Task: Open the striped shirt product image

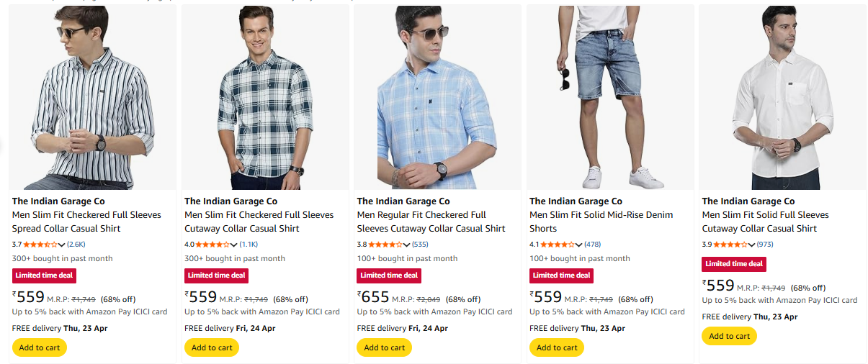Action: [x=92, y=98]
